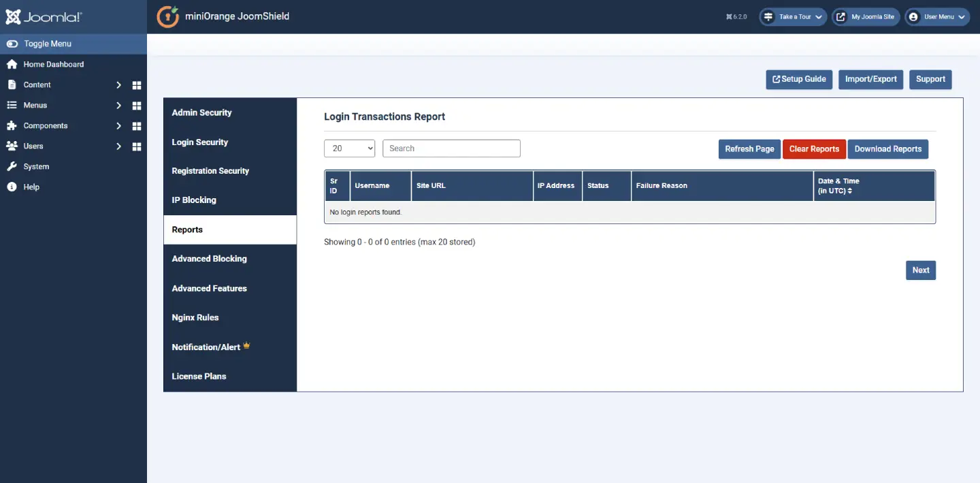Click the Help info icon
This screenshot has width=980, height=483.
tap(12, 187)
